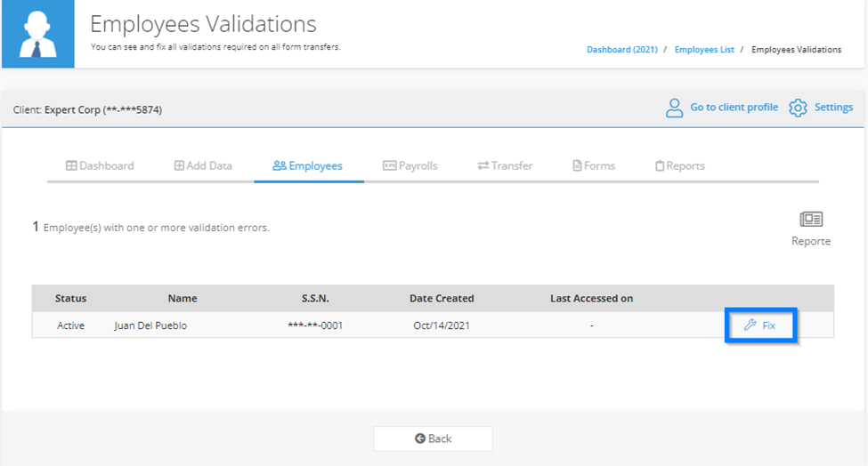Follow the Dashboard (2021) breadcrumb link
This screenshot has width=868, height=466.
622,50
